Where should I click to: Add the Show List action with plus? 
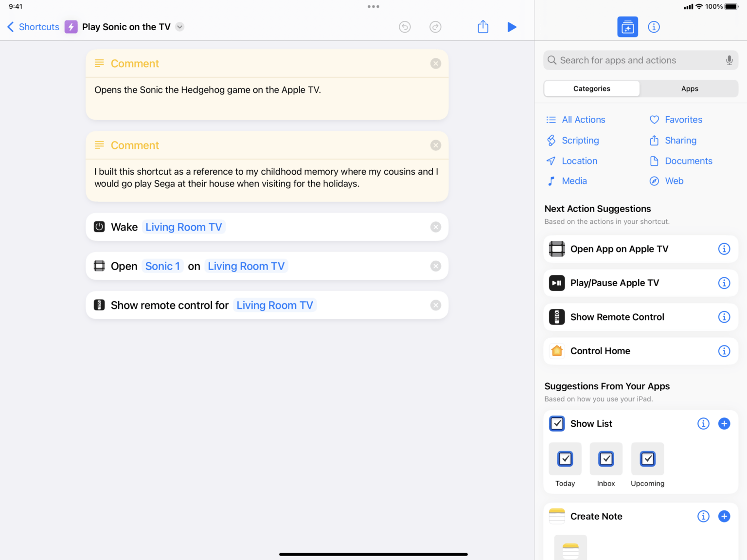(724, 424)
